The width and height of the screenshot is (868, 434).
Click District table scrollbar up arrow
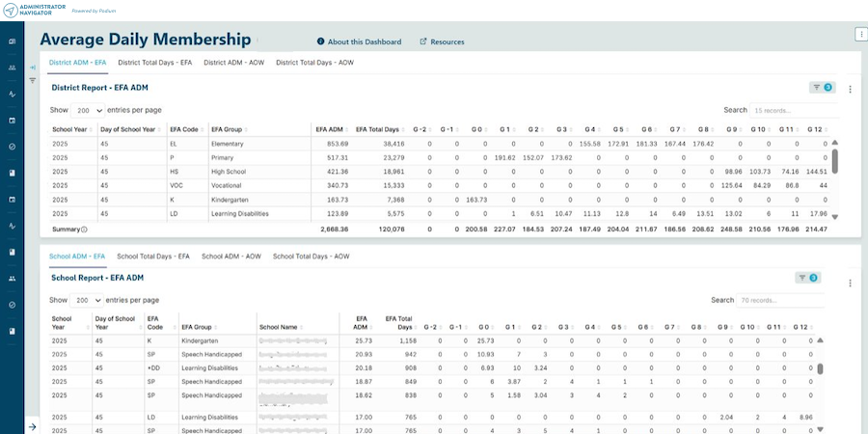tap(835, 143)
